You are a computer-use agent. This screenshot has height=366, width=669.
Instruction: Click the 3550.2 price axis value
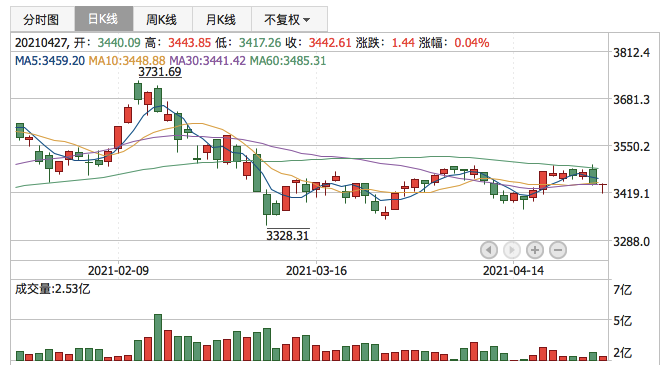pyautogui.click(x=631, y=147)
